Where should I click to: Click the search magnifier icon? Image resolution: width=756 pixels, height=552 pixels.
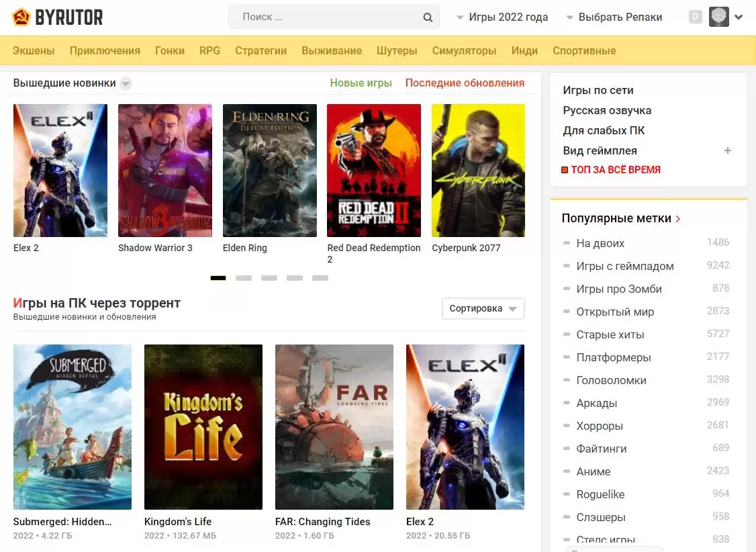click(428, 17)
